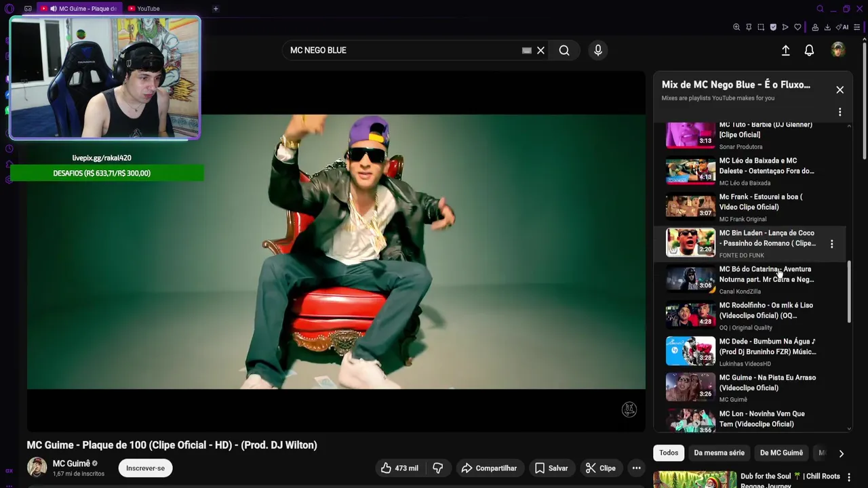868x488 pixels.
Task: Click the Plaque de 100 video title
Action: [172, 445]
